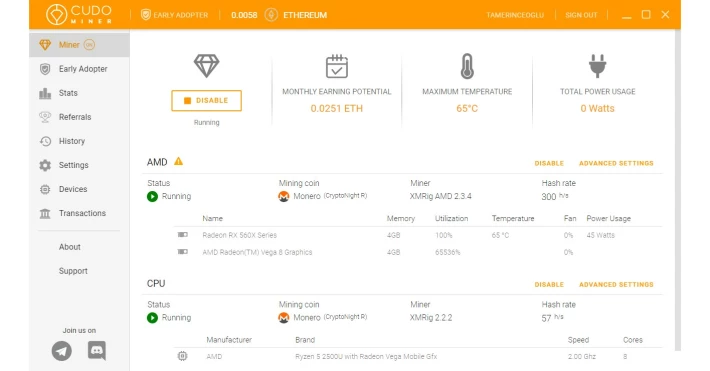Click the 0 Watts power value
710x371 pixels.
click(597, 108)
